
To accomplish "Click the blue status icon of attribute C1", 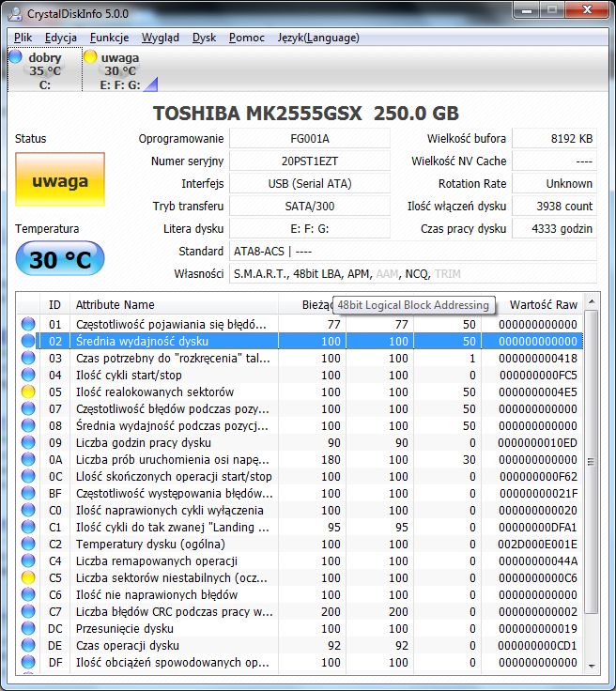I will [x=28, y=527].
